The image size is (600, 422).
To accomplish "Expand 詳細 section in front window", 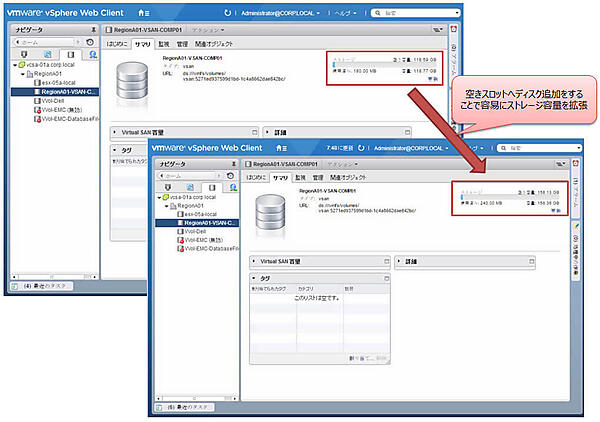I will (399, 261).
